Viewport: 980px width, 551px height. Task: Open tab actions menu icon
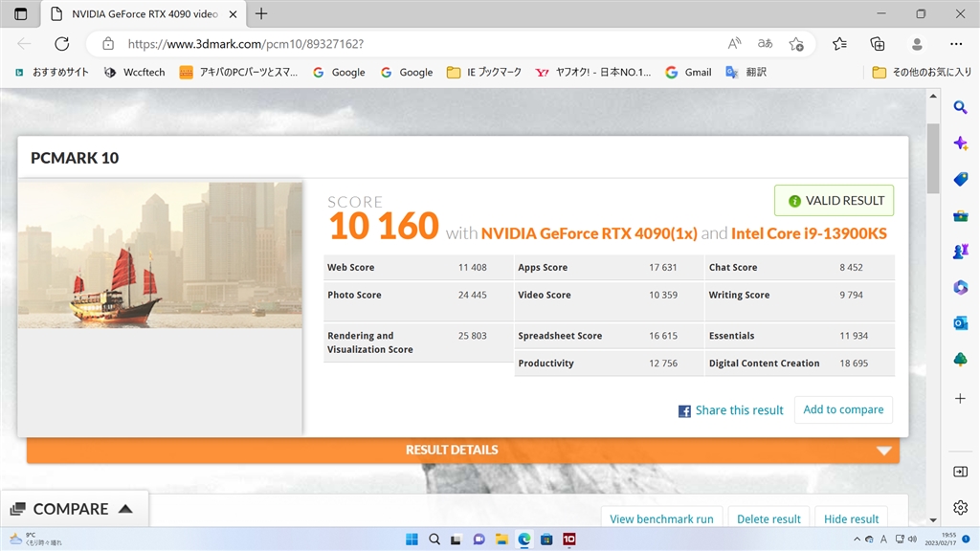(x=21, y=13)
